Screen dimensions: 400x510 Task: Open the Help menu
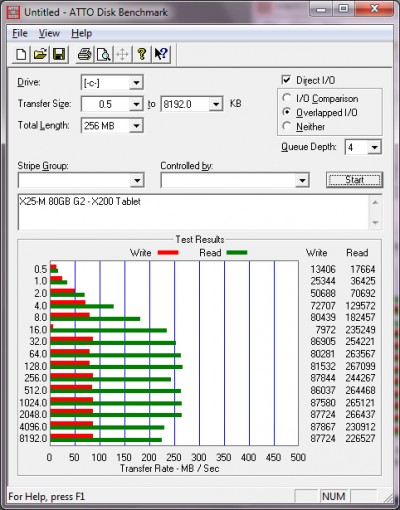tap(81, 33)
